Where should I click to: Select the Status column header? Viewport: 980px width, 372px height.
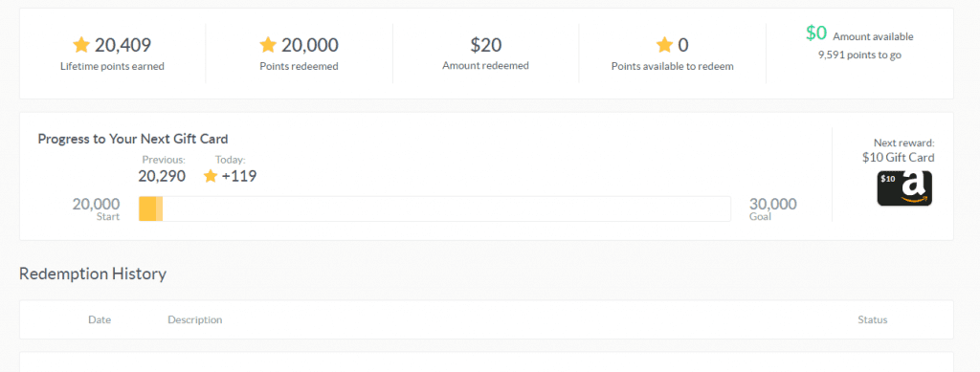point(873,319)
